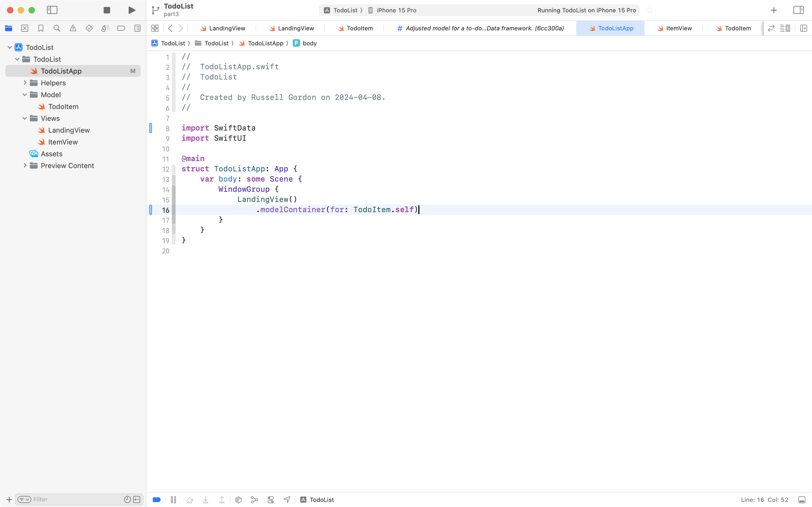This screenshot has width=812, height=507.
Task: Open the Debug Memory Graph
Action: (254, 499)
